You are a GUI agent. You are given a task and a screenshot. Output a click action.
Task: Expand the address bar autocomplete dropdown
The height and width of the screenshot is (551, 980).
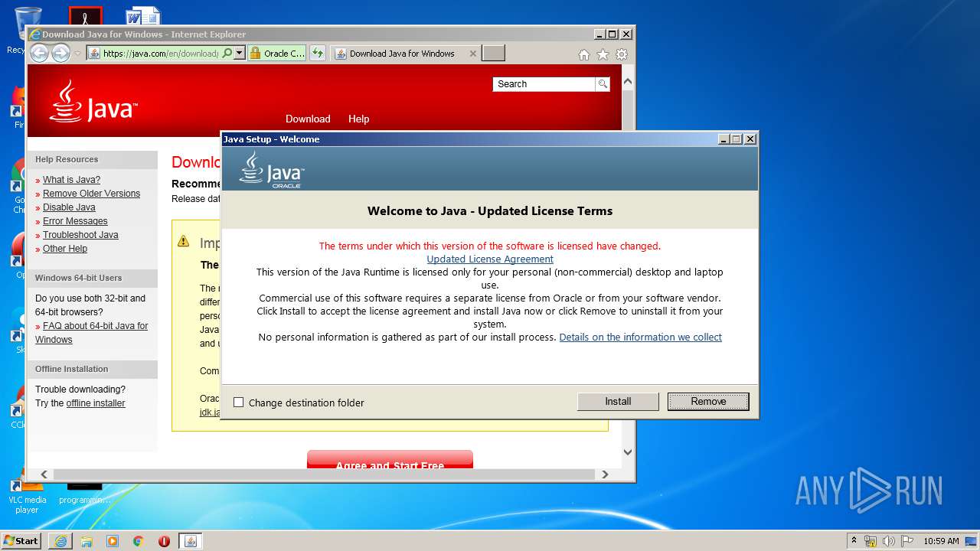coord(239,54)
